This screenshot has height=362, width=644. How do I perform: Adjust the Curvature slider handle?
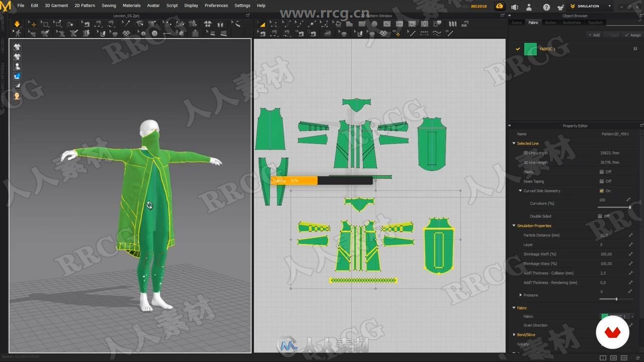pyautogui.click(x=629, y=207)
